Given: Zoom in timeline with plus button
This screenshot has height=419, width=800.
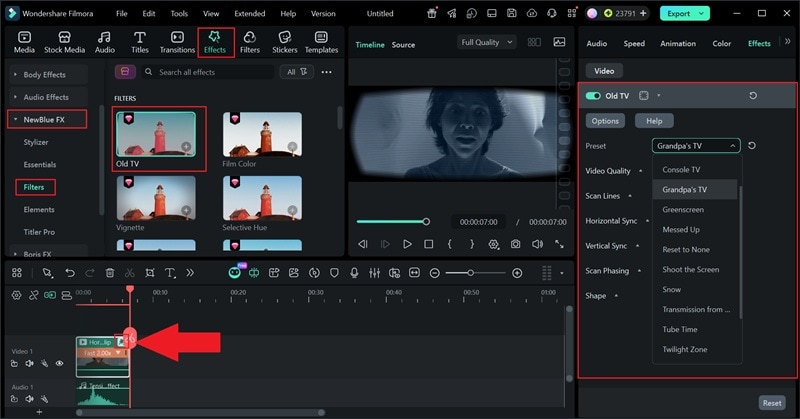Looking at the screenshot, I should coord(517,273).
